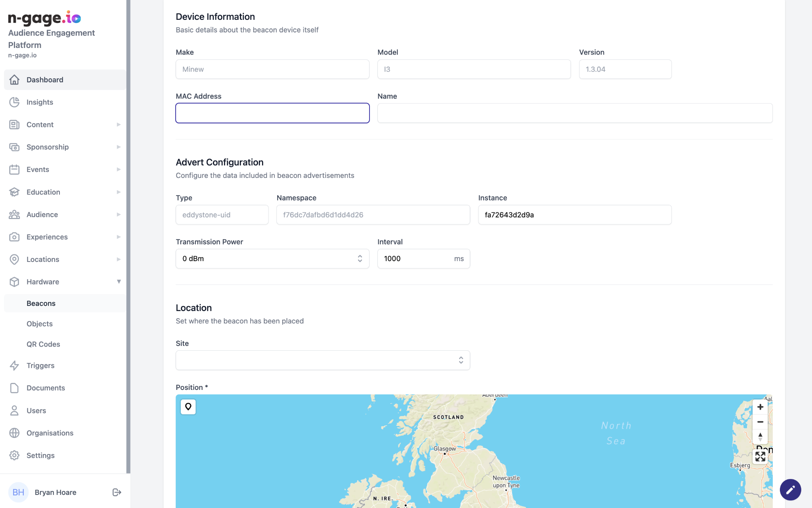This screenshot has width=812, height=508.
Task: Expand the Content submenu
Action: pyautogui.click(x=119, y=124)
